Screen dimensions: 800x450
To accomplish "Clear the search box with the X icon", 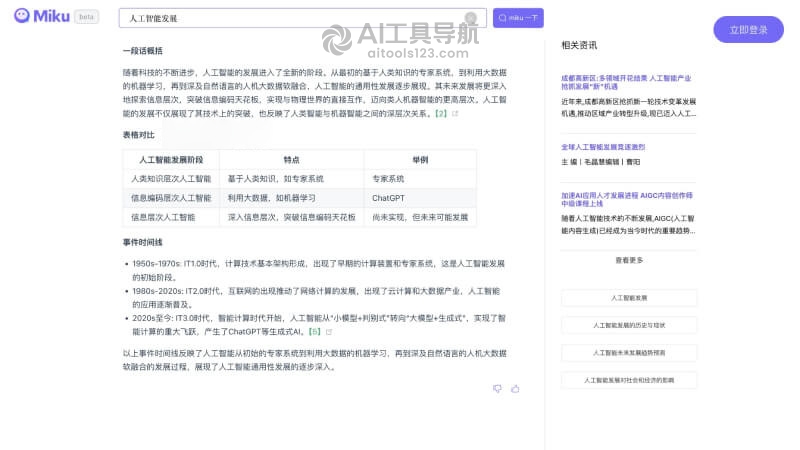I will 470,18.
